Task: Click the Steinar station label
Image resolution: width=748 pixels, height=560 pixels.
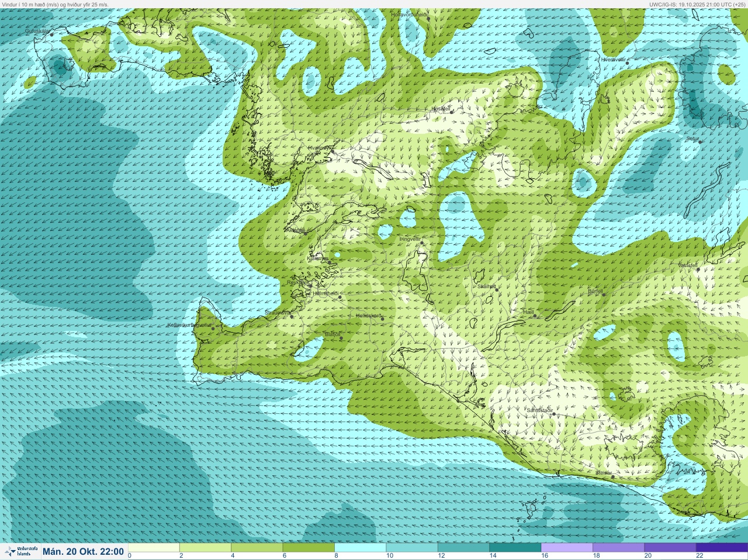Action: tap(603, 472)
